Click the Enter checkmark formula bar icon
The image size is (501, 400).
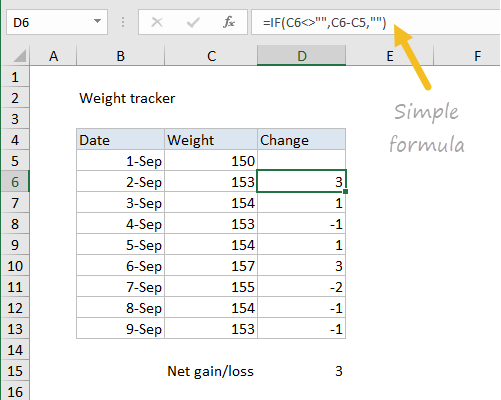click(x=193, y=22)
